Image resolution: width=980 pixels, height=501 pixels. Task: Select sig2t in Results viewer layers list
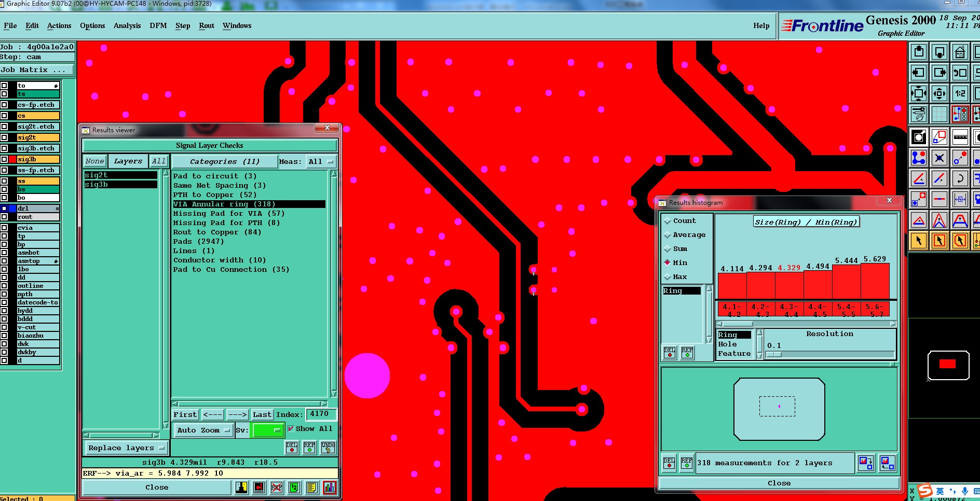(x=120, y=175)
